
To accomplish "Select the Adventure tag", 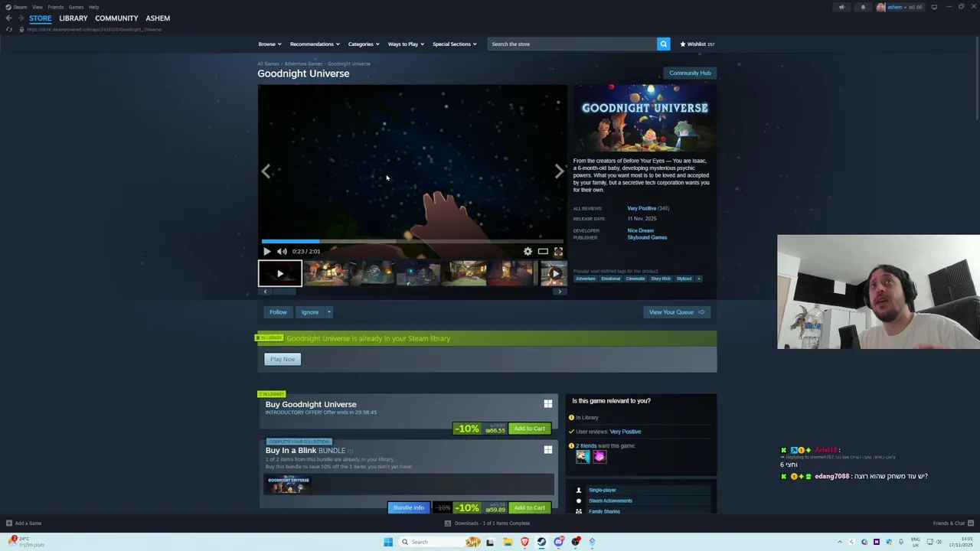I will tap(586, 279).
